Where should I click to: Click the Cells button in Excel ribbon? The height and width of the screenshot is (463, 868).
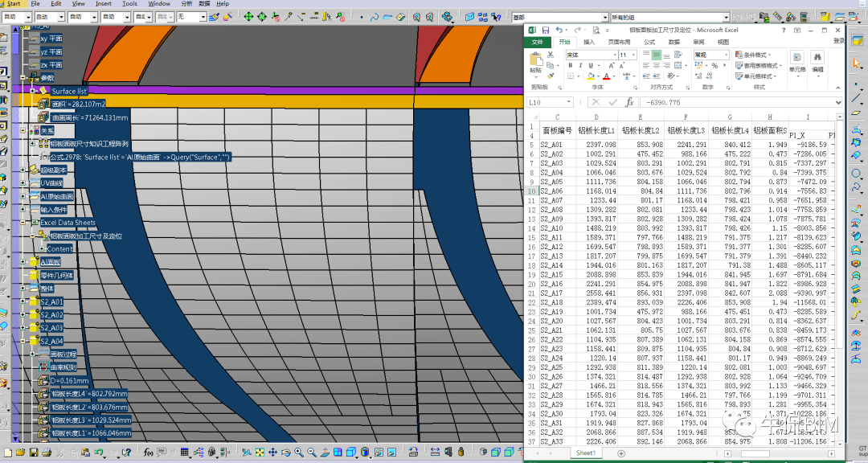pos(797,62)
